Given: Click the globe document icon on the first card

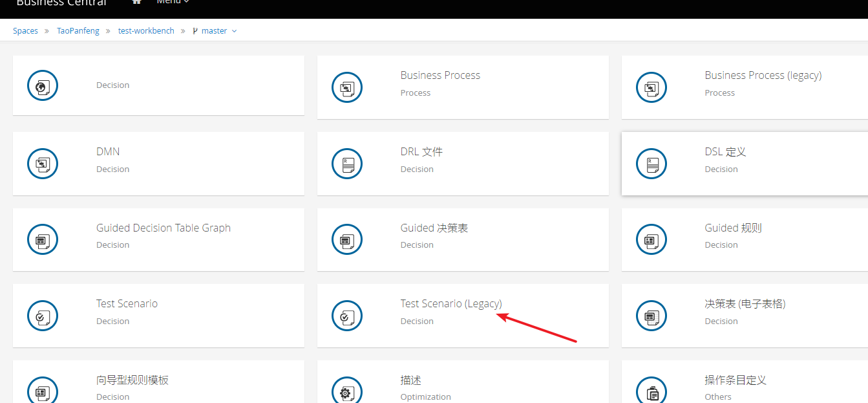Looking at the screenshot, I should [43, 85].
